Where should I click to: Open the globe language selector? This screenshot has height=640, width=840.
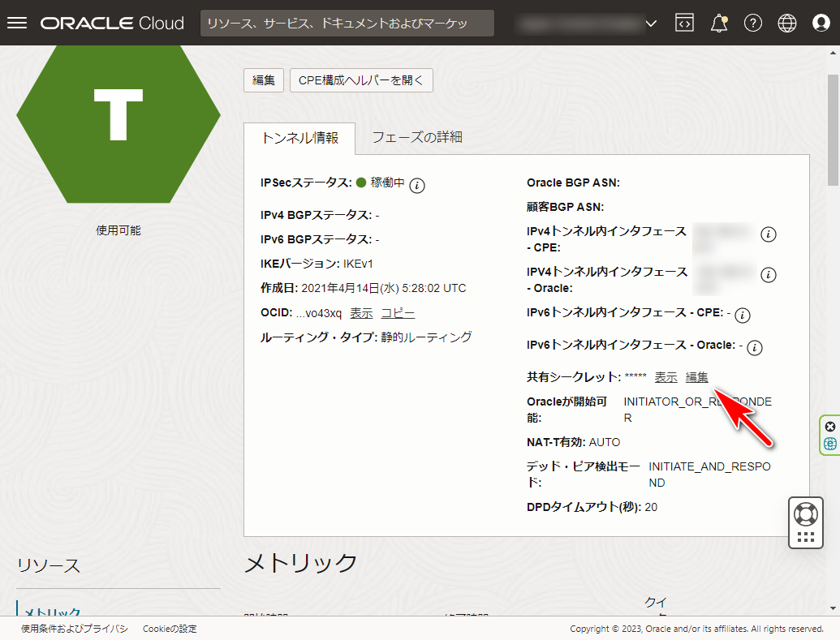tap(787, 23)
